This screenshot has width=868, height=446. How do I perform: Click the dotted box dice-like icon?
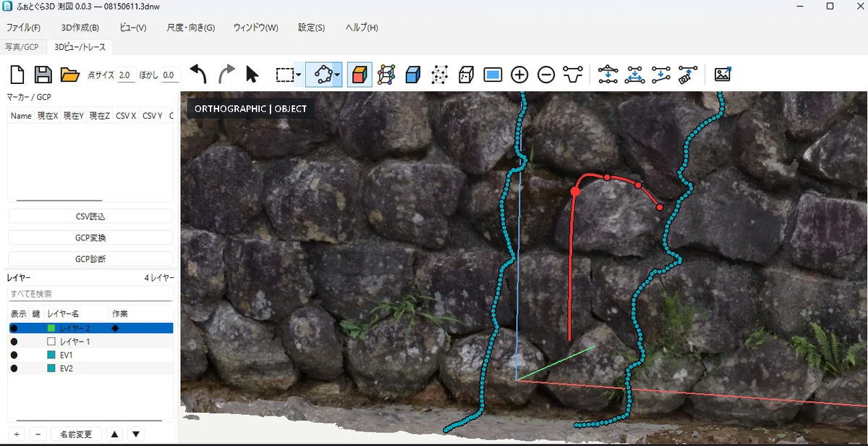[466, 74]
